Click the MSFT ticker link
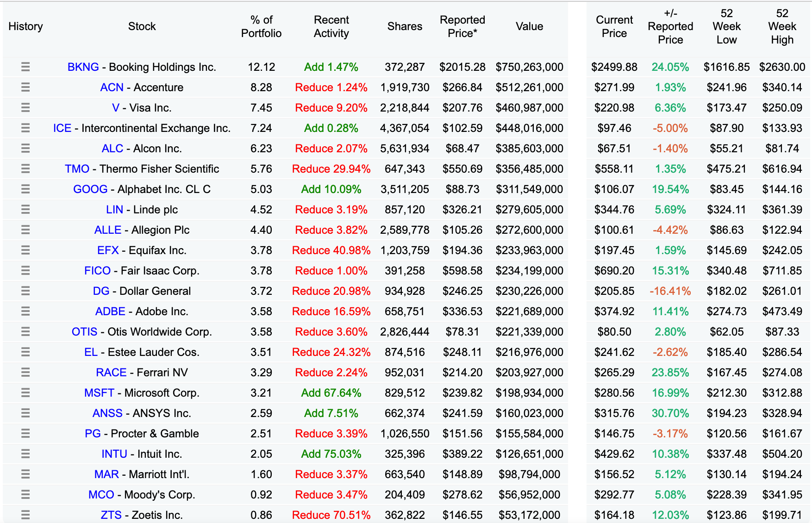Image resolution: width=812 pixels, height=523 pixels. coord(99,393)
